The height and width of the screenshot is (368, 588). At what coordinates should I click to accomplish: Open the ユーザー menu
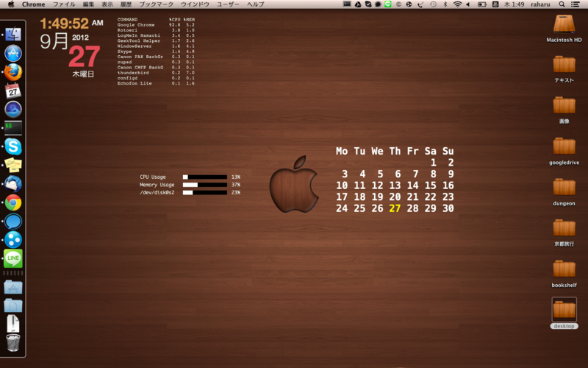pyautogui.click(x=228, y=4)
